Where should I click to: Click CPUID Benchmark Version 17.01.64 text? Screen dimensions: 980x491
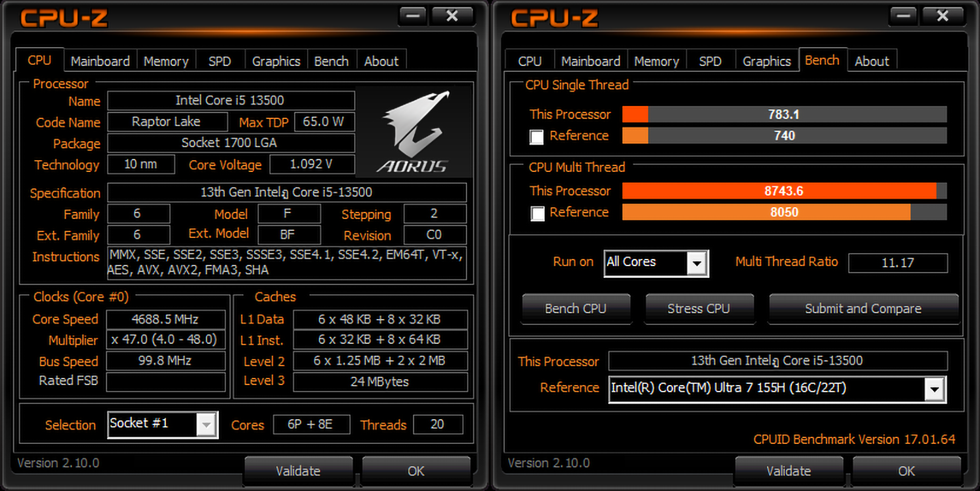[855, 439]
